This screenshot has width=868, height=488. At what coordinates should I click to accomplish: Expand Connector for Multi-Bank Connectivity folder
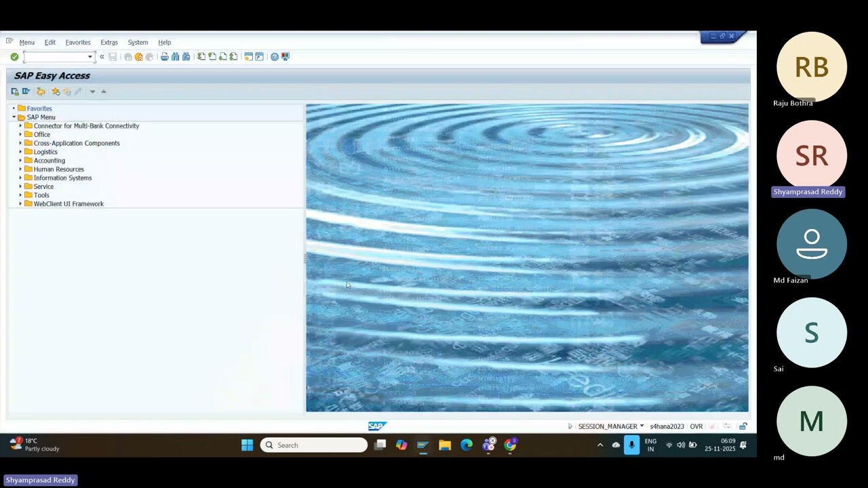[20, 126]
